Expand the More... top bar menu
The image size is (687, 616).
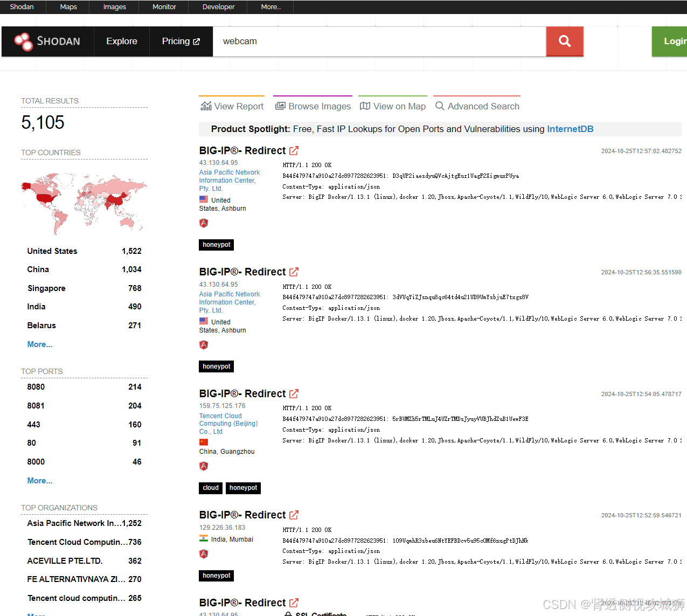(271, 7)
